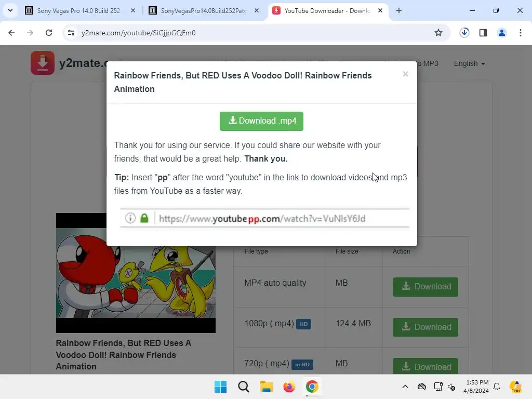
Task: Click the 124.4 MB file size cell
Action: (x=353, y=323)
